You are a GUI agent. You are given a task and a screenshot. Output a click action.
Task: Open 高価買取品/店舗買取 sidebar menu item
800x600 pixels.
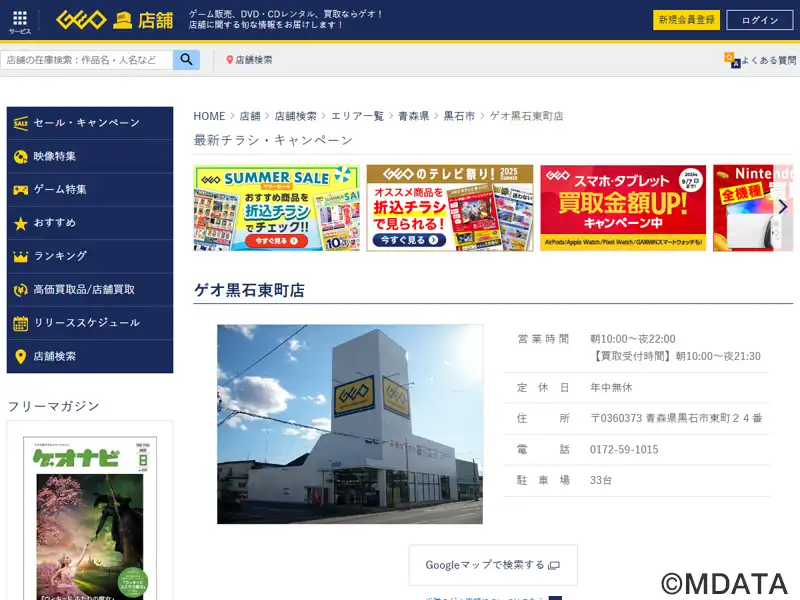pyautogui.click(x=90, y=290)
